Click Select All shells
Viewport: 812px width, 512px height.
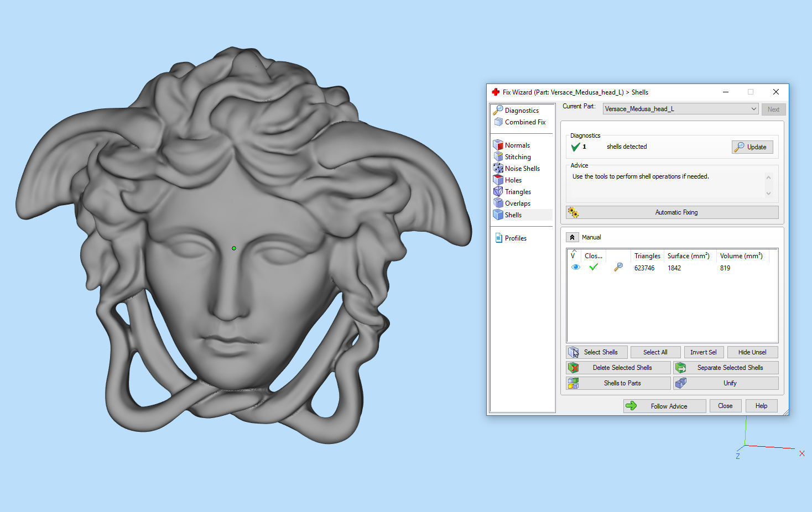point(655,352)
